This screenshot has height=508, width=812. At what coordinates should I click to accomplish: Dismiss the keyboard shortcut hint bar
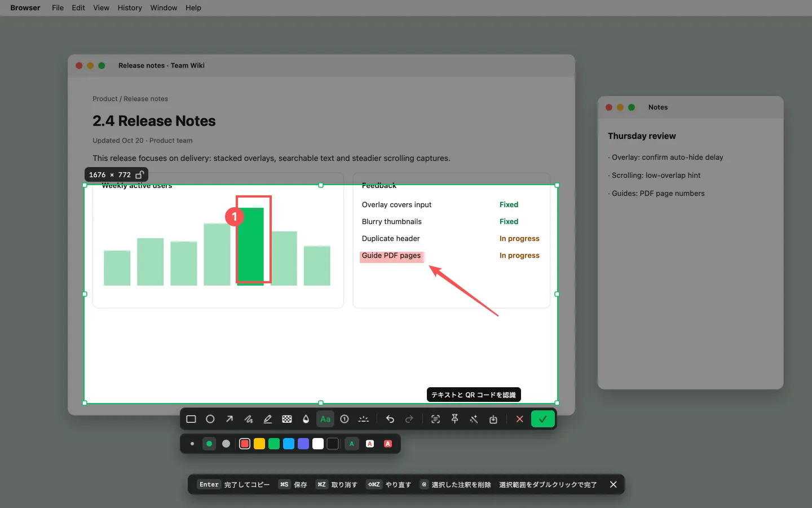click(614, 484)
